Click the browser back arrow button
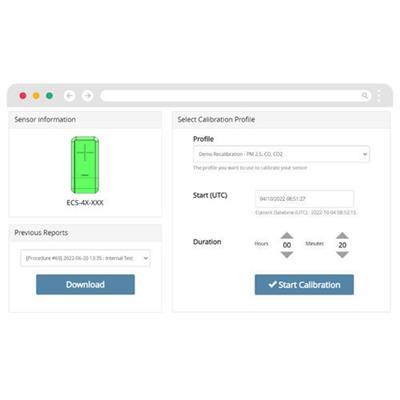The width and height of the screenshot is (400, 400). 69,96
